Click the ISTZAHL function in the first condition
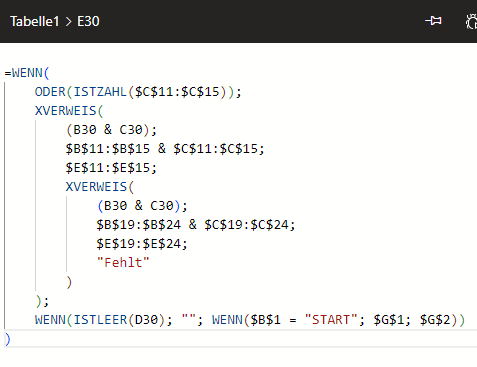Screen dimensions: 477x367 [x=100, y=92]
